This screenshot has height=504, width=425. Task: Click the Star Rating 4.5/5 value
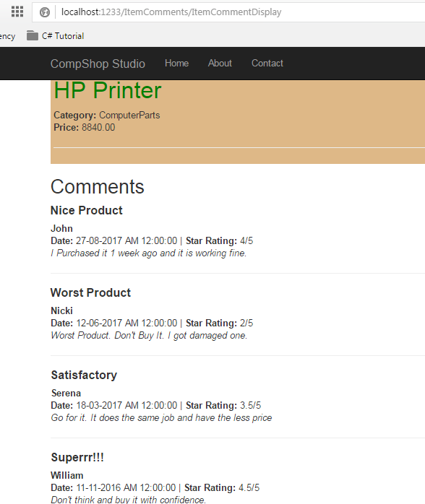click(249, 487)
